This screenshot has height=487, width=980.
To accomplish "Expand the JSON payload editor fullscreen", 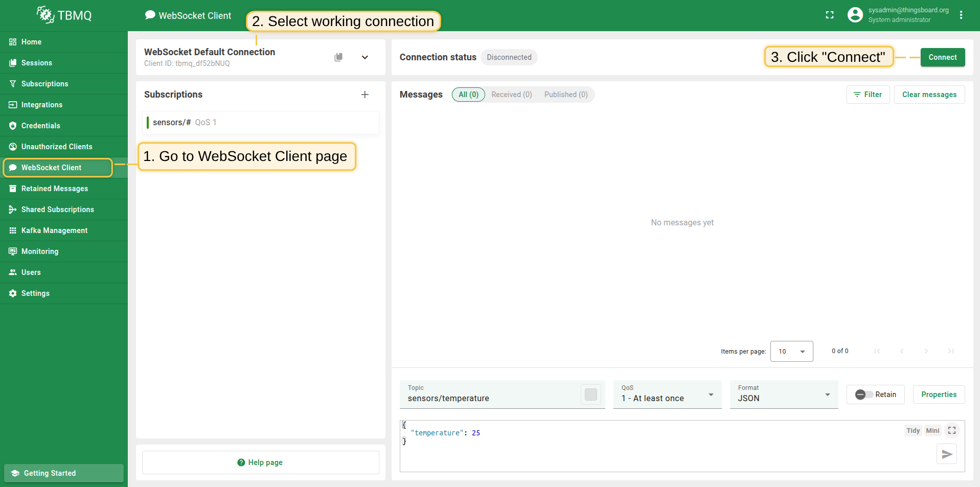I will click(952, 431).
